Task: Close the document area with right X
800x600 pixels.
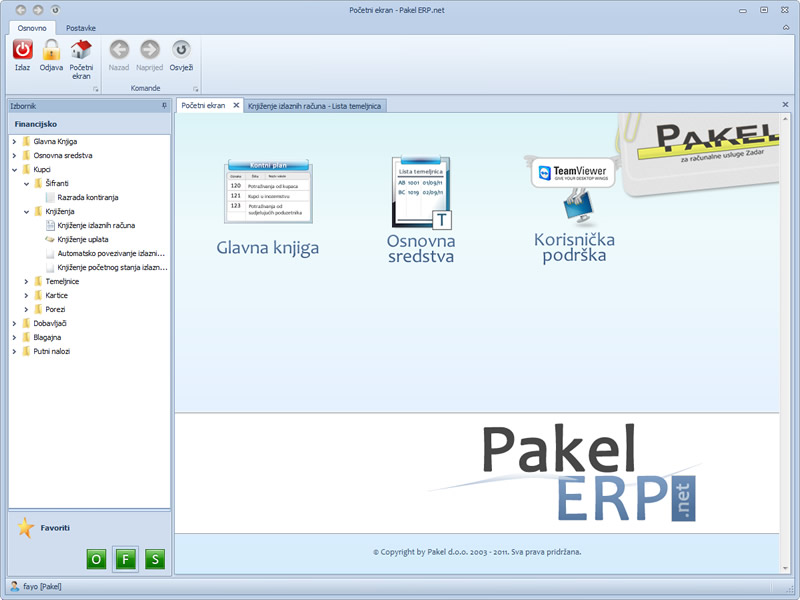Action: 785,104
